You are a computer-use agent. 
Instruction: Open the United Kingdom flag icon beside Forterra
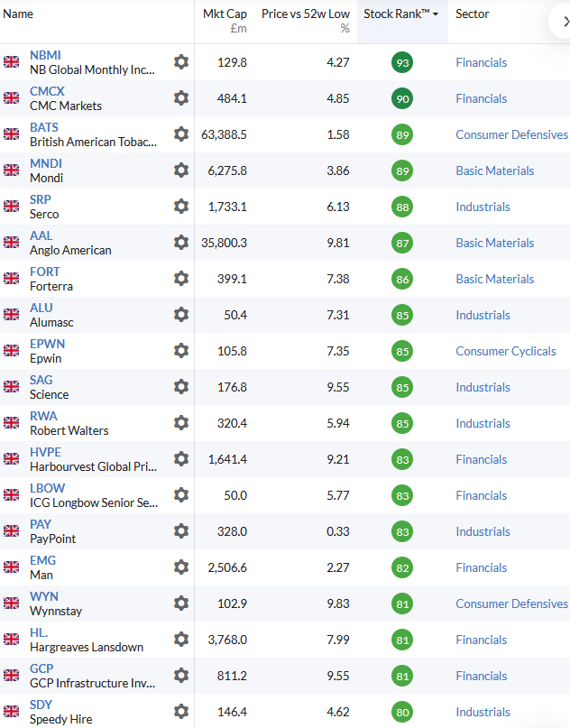(11, 279)
